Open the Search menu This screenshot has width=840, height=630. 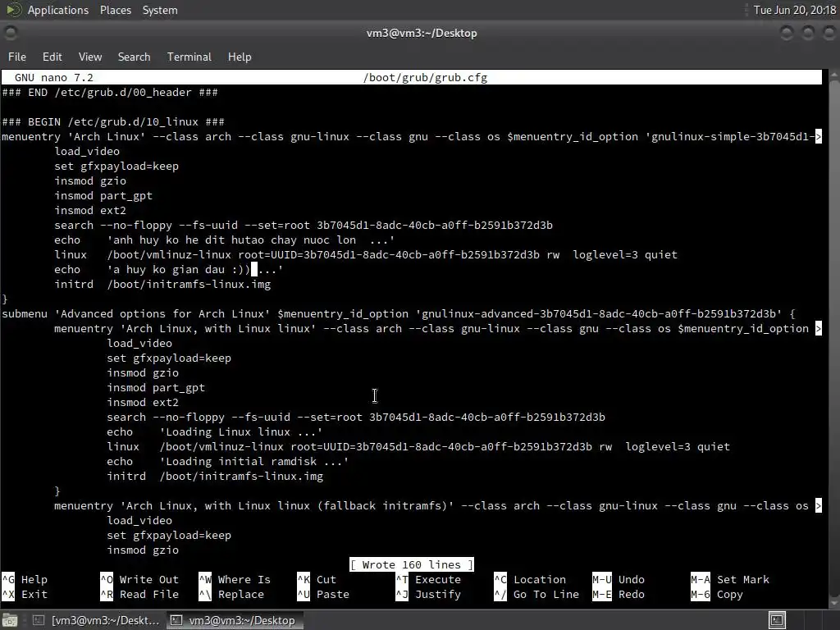(134, 57)
